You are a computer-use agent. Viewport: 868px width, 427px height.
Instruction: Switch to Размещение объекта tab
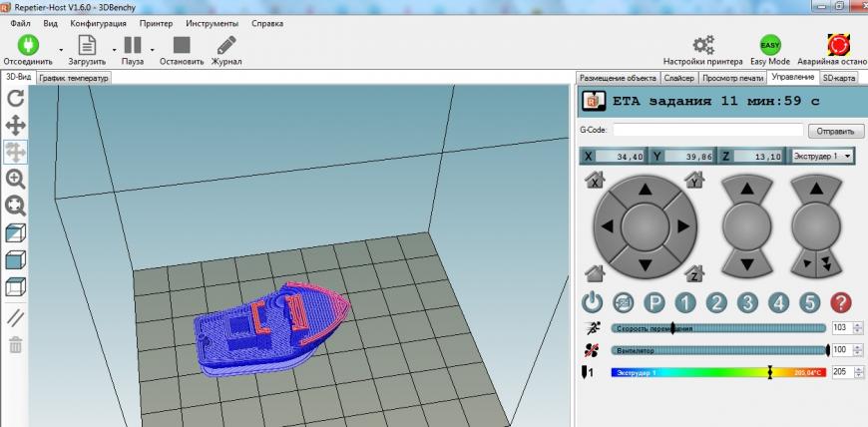pos(618,78)
